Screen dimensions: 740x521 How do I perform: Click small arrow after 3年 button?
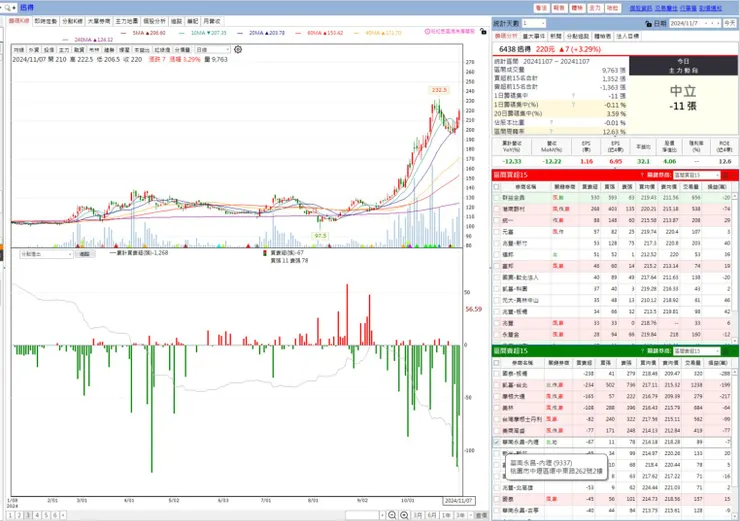(471, 515)
